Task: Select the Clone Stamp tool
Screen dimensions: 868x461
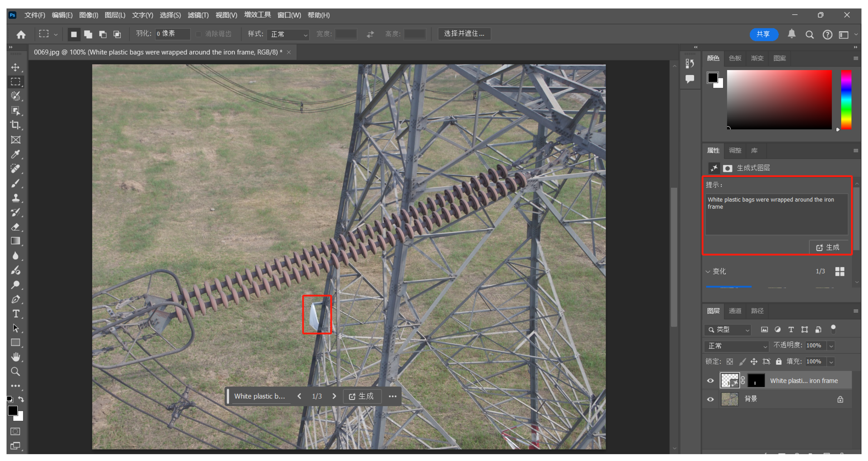Action: 15,198
